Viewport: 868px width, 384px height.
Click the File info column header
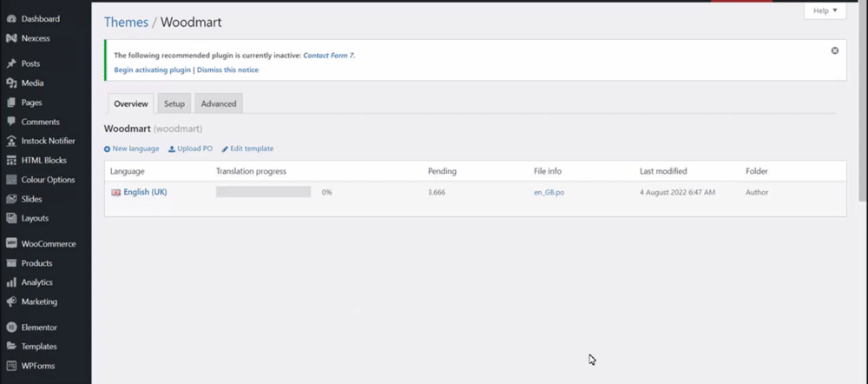pos(548,171)
